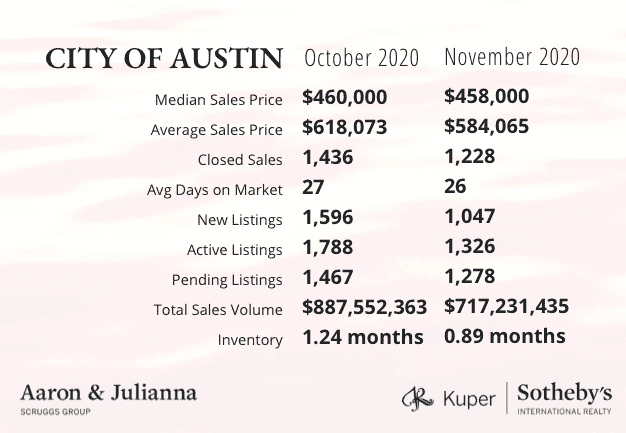Click the November 2020 column header
626x433 pixels.
[x=511, y=56]
